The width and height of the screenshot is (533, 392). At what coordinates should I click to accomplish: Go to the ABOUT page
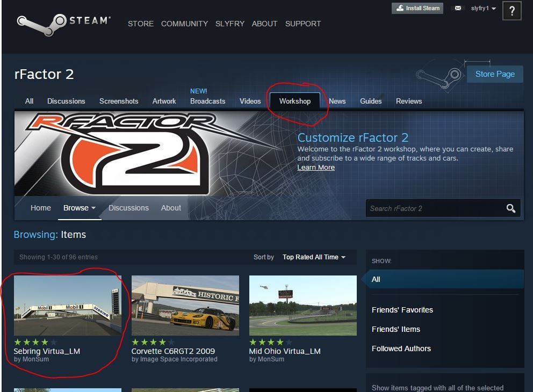(264, 24)
